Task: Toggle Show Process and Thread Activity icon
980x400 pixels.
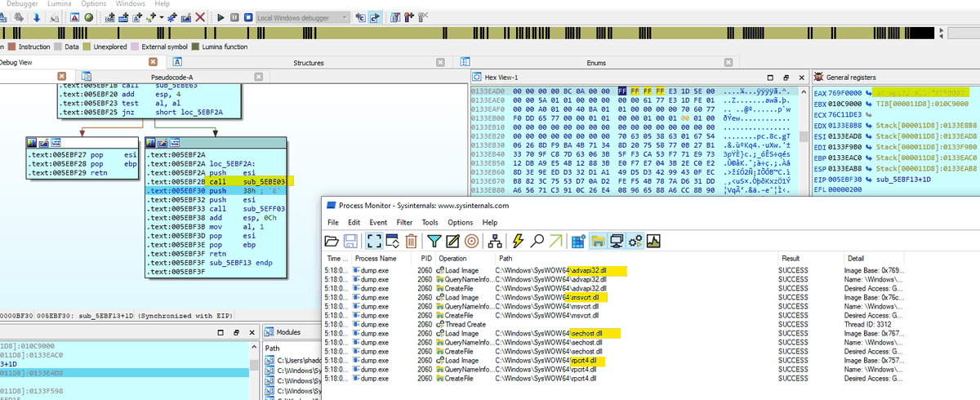Action: point(635,241)
